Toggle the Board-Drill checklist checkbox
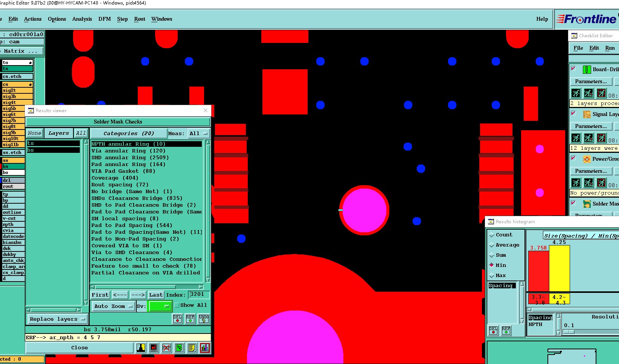The width and height of the screenshot is (619, 364). click(573, 69)
